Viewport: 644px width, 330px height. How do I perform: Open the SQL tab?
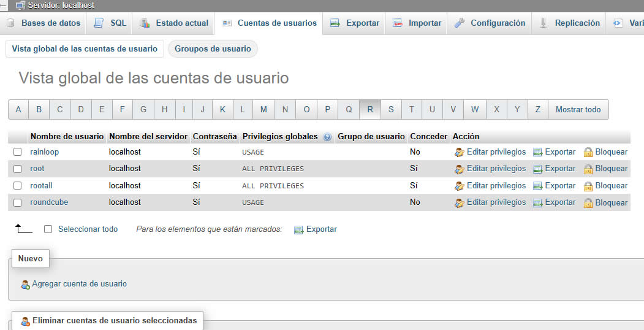pos(111,23)
